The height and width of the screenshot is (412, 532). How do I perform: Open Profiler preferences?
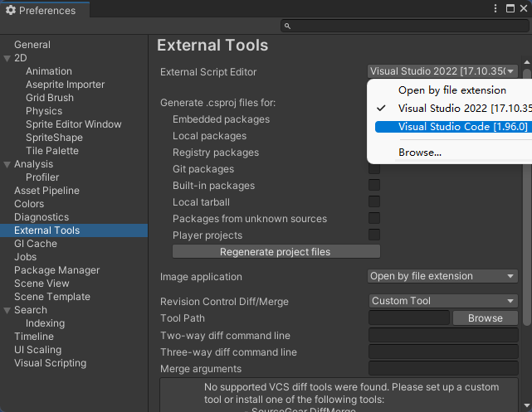tap(42, 177)
